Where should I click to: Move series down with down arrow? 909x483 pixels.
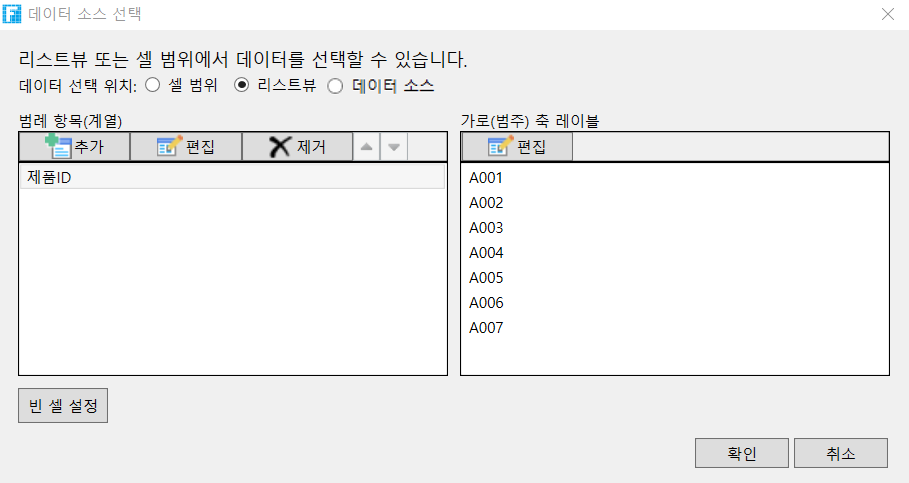coord(394,147)
